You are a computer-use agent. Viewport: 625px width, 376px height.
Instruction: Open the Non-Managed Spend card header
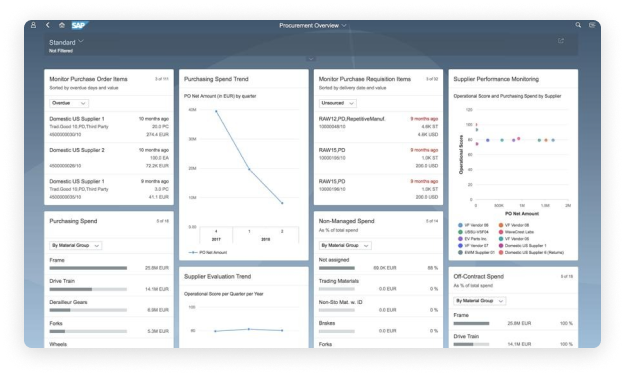click(x=378, y=225)
